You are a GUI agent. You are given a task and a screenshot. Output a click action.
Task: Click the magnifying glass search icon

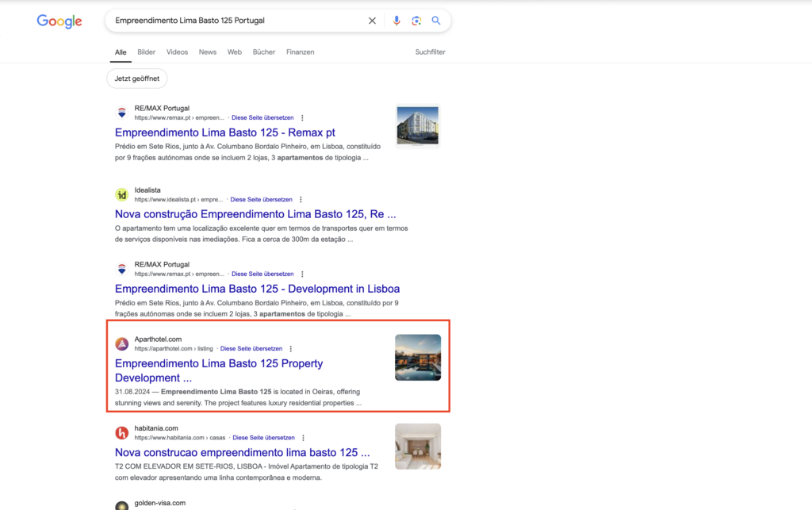click(436, 21)
